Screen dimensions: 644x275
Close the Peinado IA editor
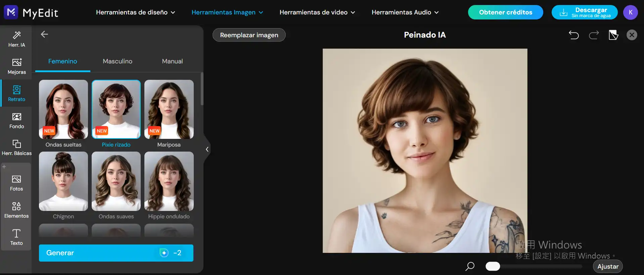click(x=632, y=35)
